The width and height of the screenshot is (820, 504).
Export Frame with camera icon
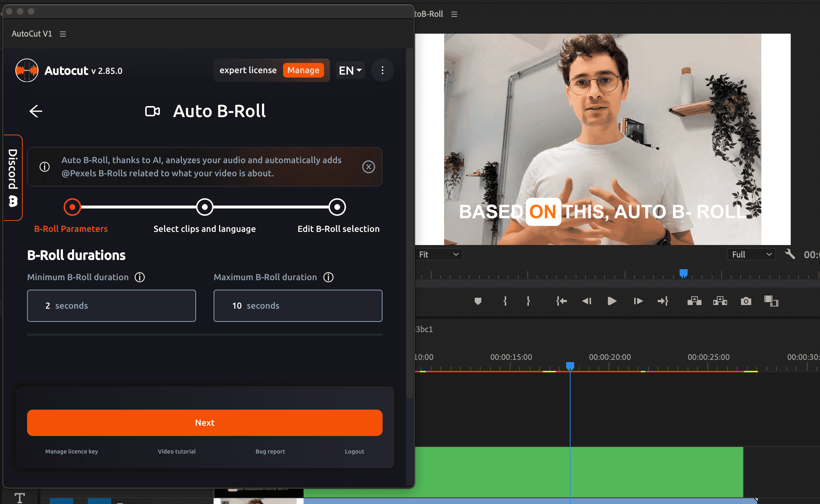pyautogui.click(x=746, y=301)
